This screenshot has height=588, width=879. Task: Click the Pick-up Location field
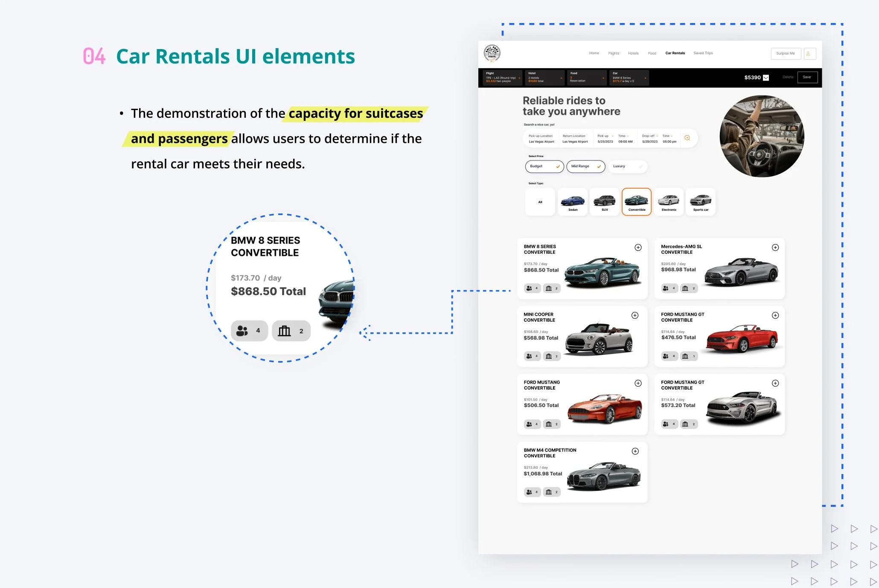pos(541,139)
